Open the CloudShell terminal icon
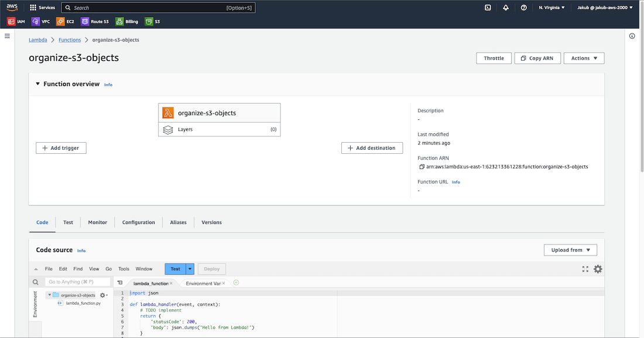The image size is (644, 338). (488, 8)
